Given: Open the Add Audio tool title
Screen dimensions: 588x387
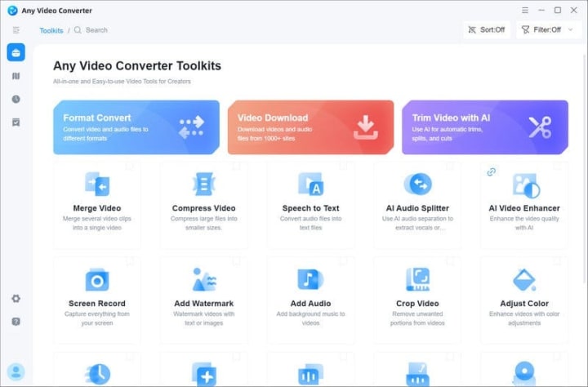Looking at the screenshot, I should (310, 304).
